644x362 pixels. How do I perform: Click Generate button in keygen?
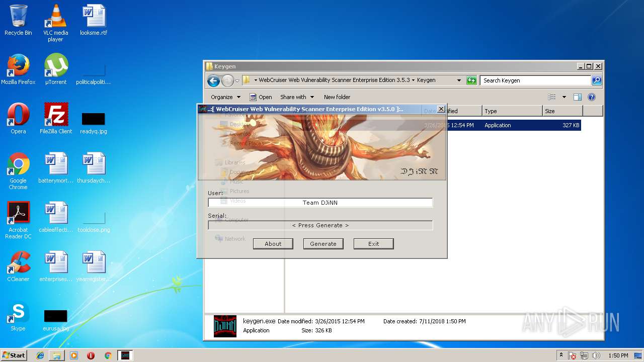[324, 244]
